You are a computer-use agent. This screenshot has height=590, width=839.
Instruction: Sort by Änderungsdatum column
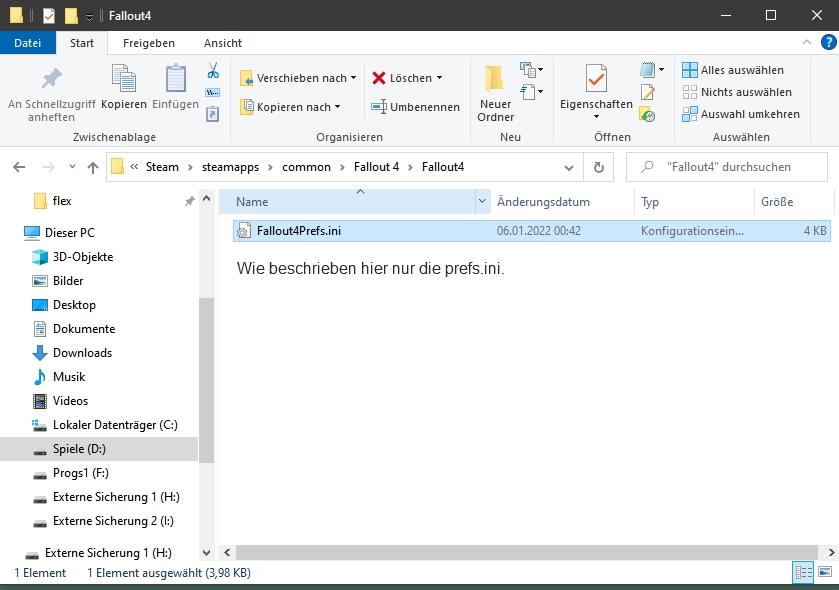(562, 202)
